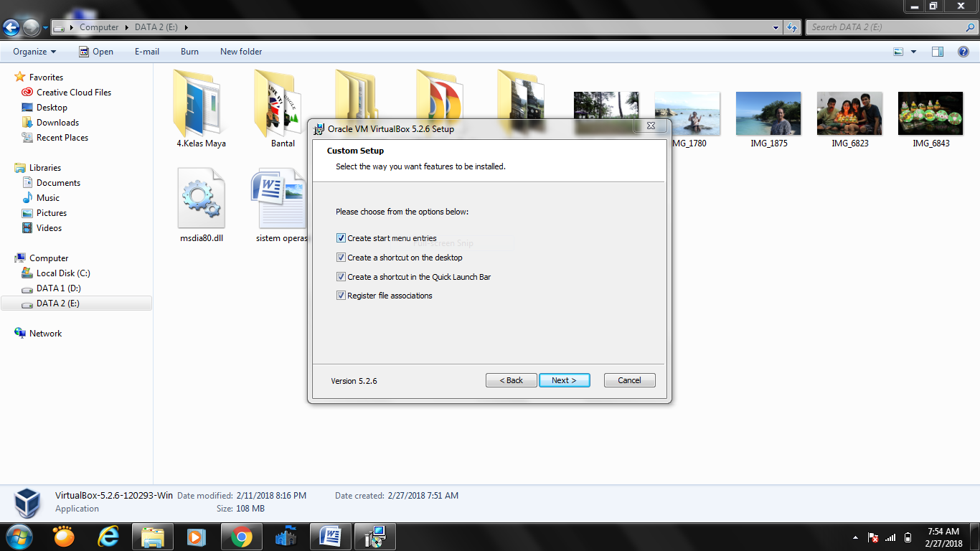Open the Organize dropdown menu
Viewport: 980px width, 551px height.
tap(34, 52)
